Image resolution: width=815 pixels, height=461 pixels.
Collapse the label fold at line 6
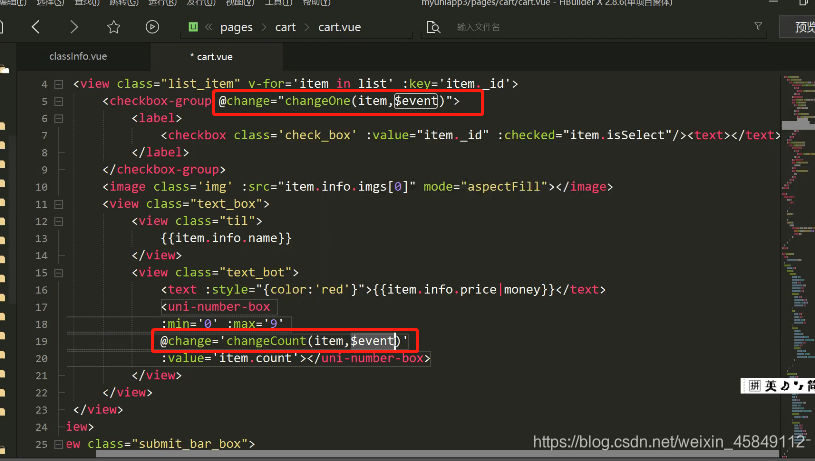[x=59, y=118]
